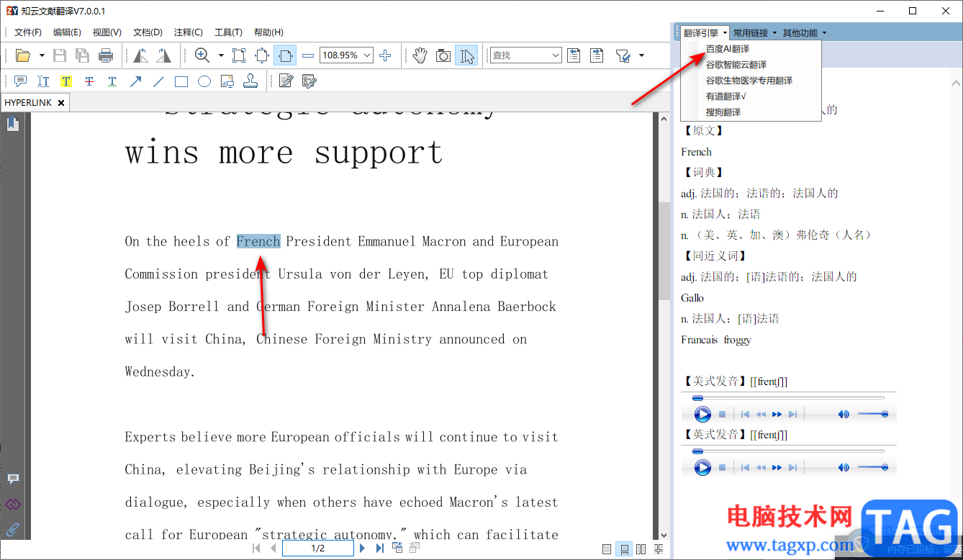
Task: Open the 注释(C) menu
Action: [189, 32]
